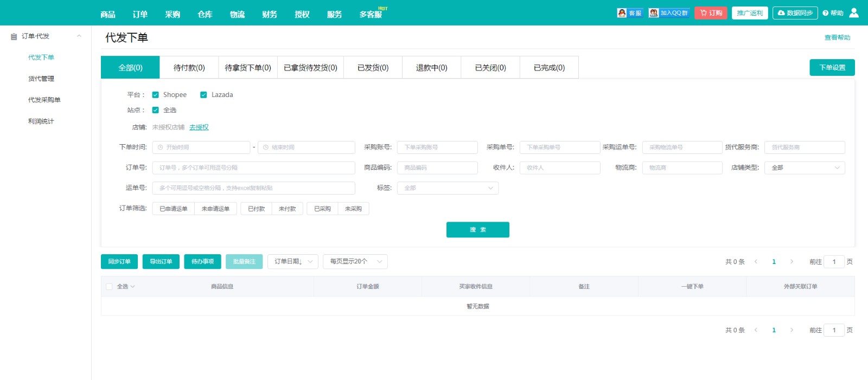This screenshot has height=380, width=868.
Task: Open the 物流 top menu
Action: click(x=237, y=14)
